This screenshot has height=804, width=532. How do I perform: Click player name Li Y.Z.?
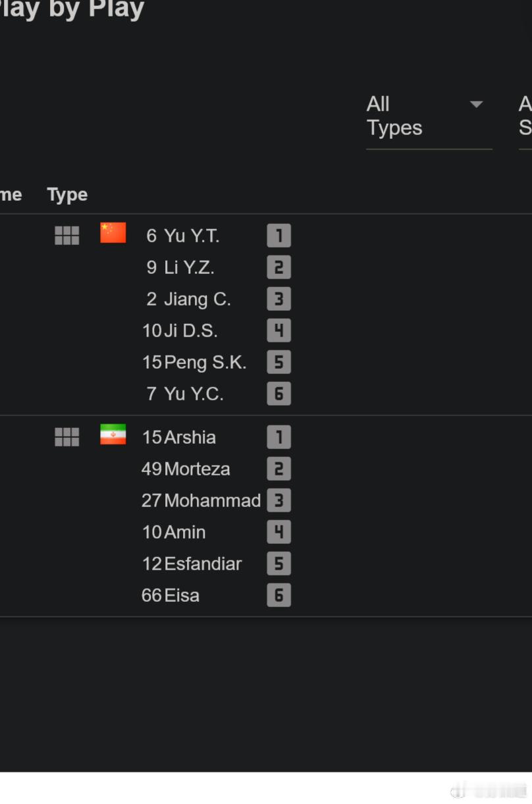[x=189, y=267]
